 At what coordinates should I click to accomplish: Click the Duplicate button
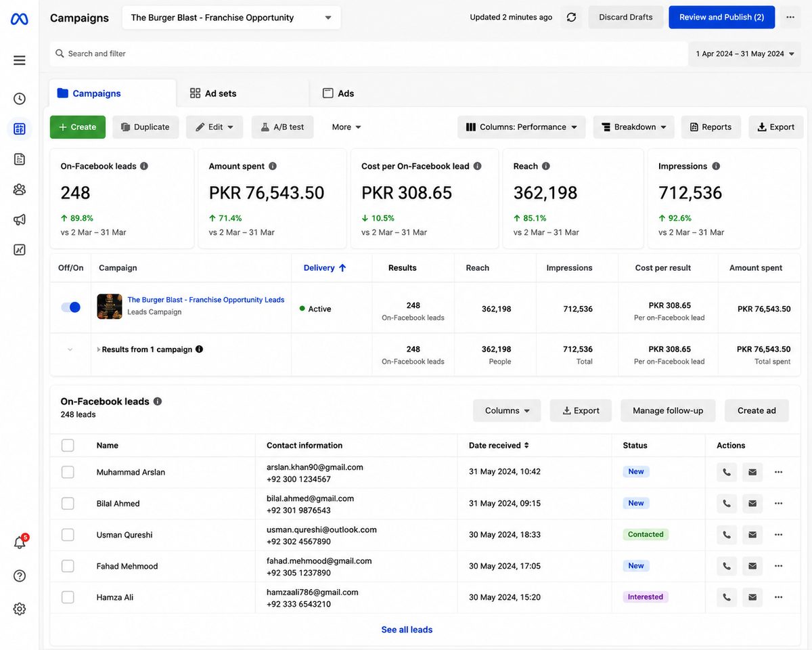click(145, 127)
